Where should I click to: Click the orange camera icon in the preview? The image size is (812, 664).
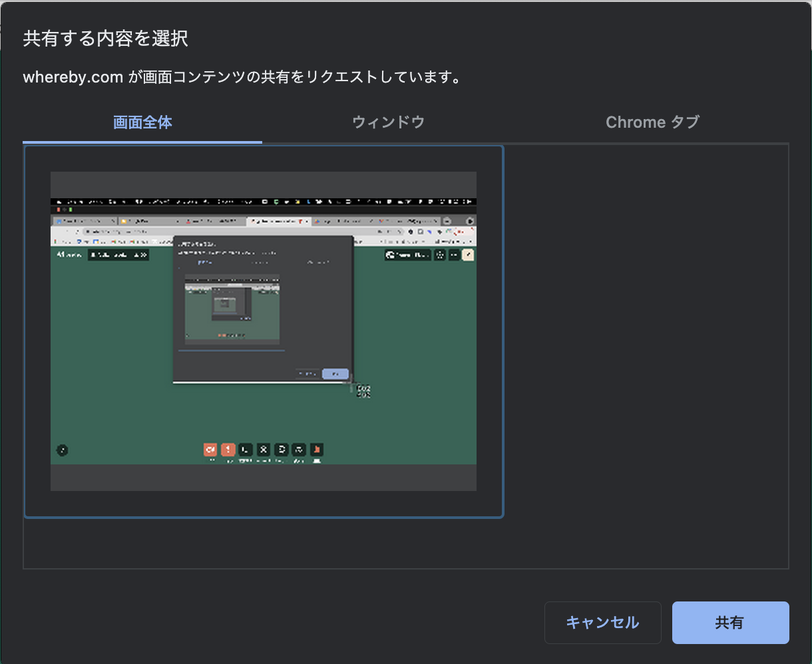click(x=210, y=450)
